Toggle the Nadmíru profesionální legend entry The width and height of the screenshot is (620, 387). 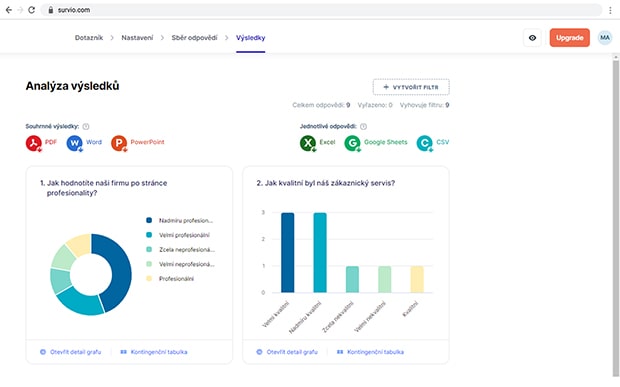[x=180, y=221]
